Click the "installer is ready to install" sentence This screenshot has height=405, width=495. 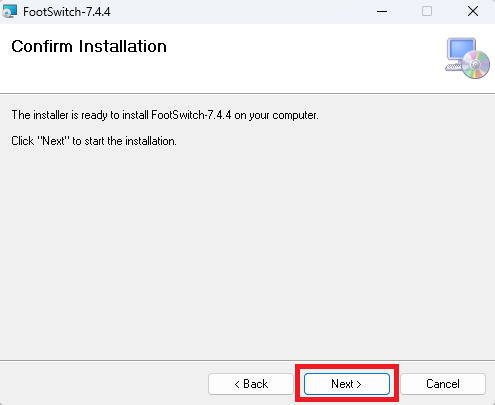(165, 115)
